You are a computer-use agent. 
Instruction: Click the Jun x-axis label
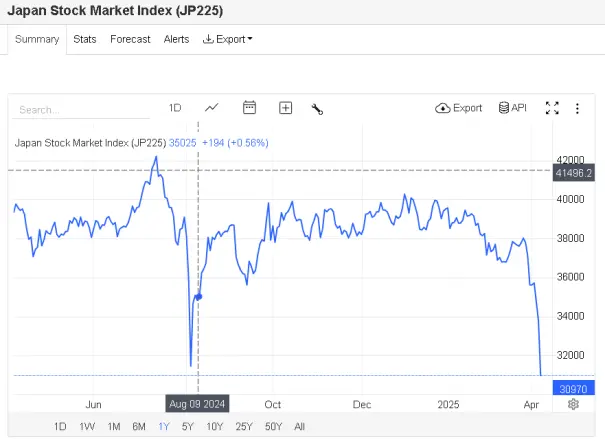click(x=93, y=404)
